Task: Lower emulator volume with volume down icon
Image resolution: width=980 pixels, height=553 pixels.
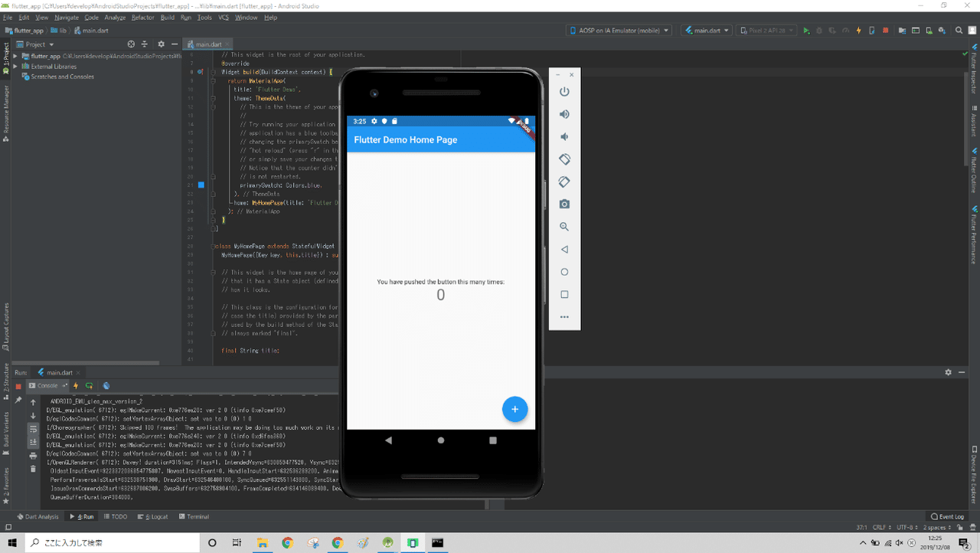Action: pyautogui.click(x=564, y=137)
